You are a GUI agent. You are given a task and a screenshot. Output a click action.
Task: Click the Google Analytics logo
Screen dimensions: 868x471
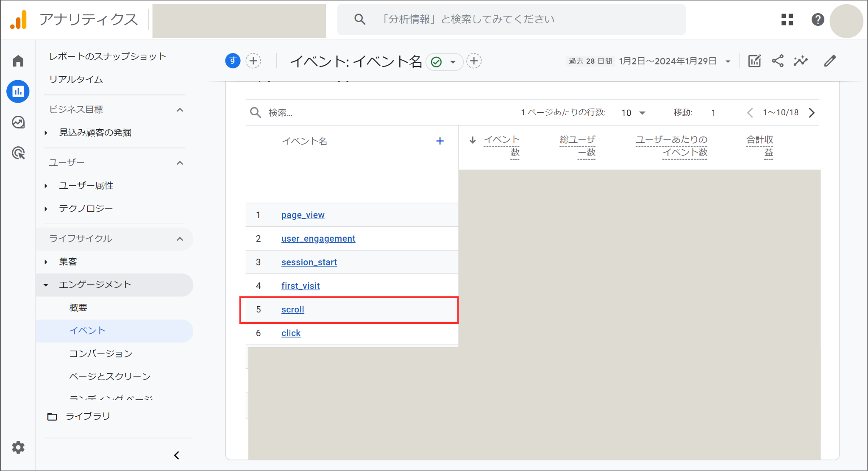(x=19, y=20)
